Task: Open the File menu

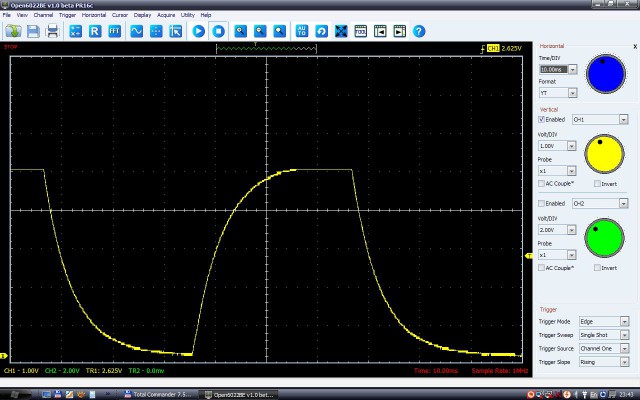Action: point(7,15)
